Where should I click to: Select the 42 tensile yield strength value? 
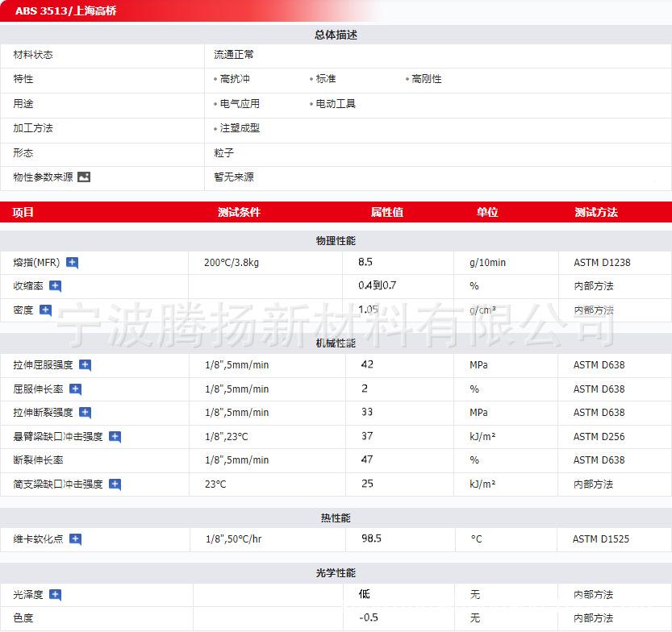click(x=367, y=364)
